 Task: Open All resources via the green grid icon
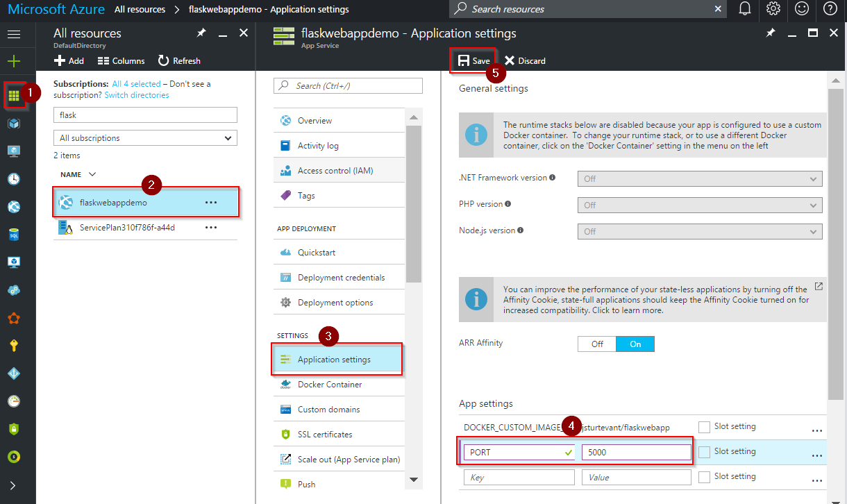click(x=14, y=96)
